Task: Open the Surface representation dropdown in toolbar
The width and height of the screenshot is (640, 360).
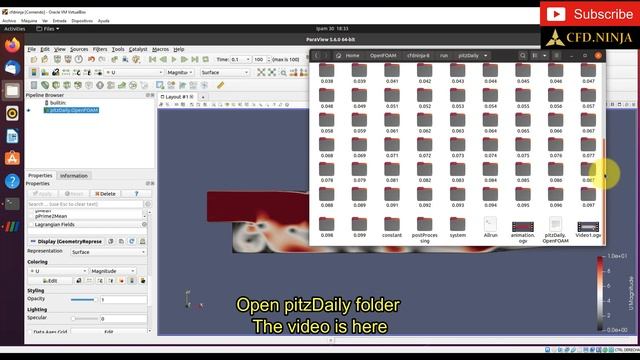Action: coord(224,73)
